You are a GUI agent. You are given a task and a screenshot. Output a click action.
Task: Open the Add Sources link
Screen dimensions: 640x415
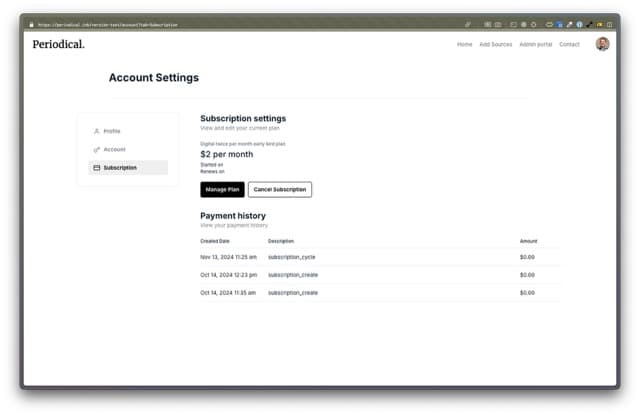coord(496,44)
